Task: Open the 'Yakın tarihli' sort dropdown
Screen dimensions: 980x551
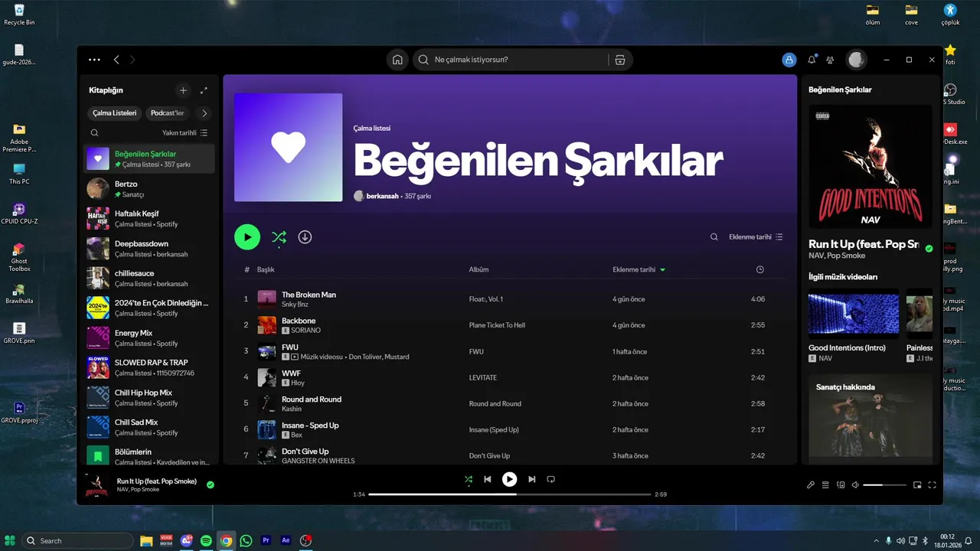Action: point(185,132)
